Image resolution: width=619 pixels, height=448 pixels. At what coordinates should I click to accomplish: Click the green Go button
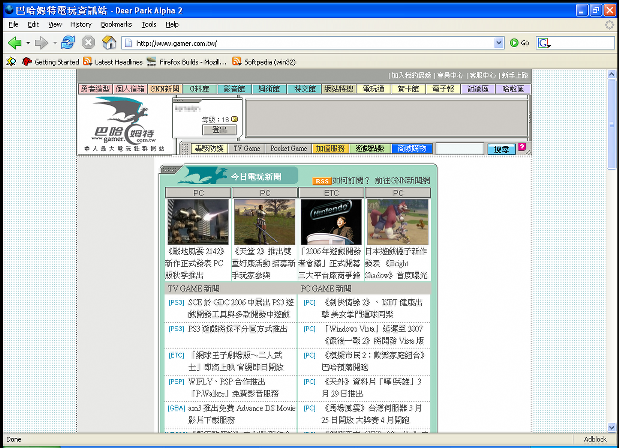[518, 43]
